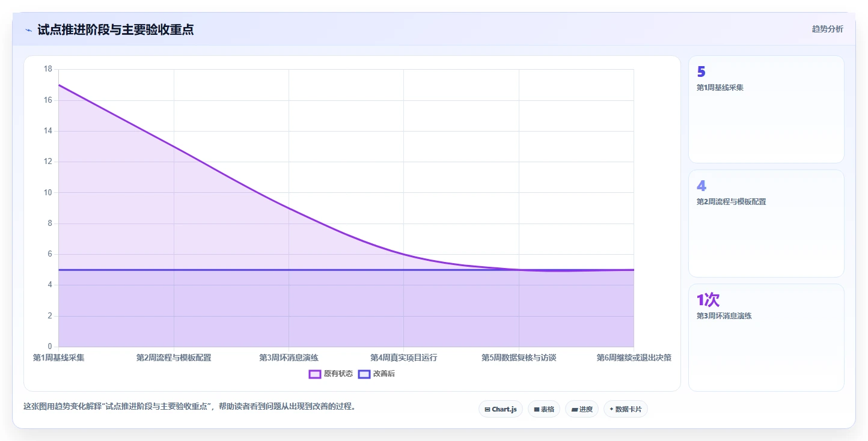Click the axis label 第1周基线采集
The width and height of the screenshot is (868, 441).
[58, 357]
